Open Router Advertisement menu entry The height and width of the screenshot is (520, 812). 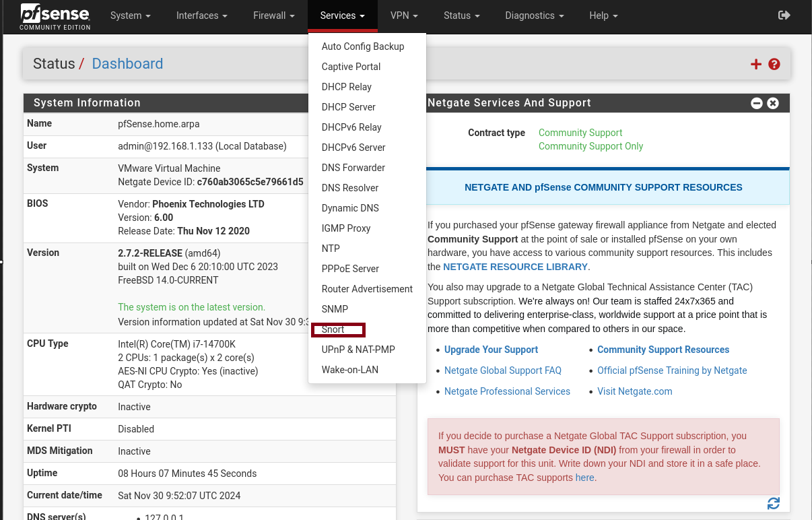[x=367, y=289]
